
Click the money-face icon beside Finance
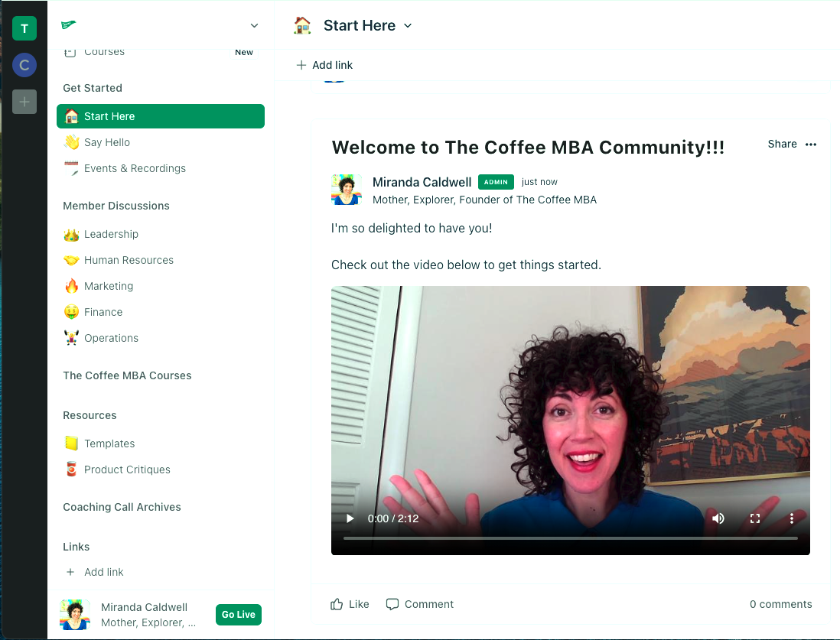(71, 312)
